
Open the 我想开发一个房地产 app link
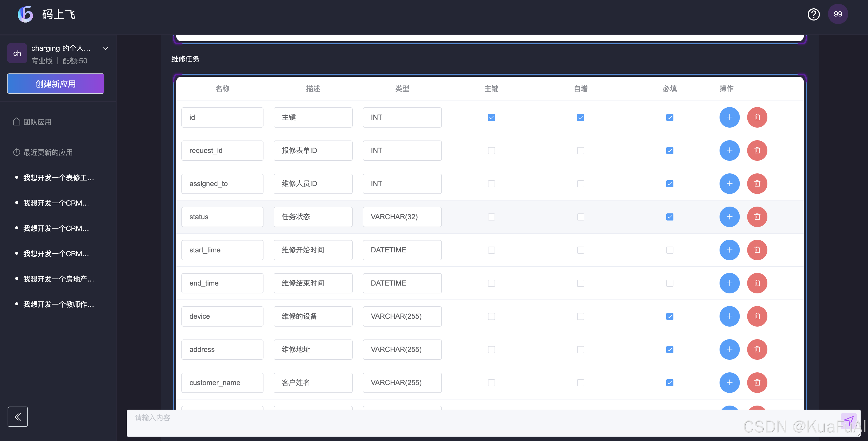[x=59, y=279]
